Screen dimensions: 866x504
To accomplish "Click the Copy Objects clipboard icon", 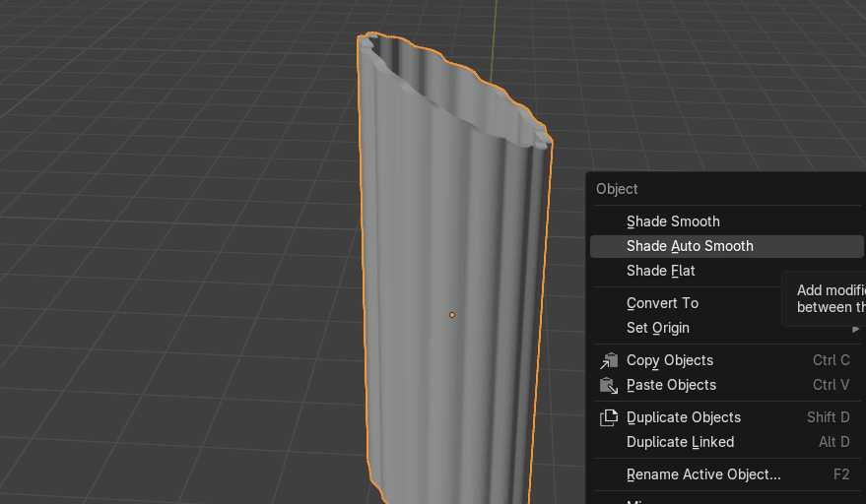I will point(609,360).
